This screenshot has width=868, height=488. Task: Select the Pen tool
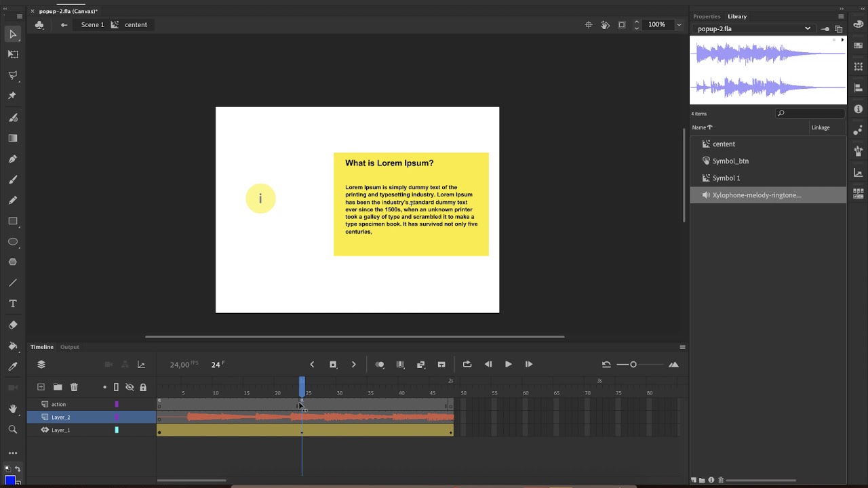click(x=13, y=159)
